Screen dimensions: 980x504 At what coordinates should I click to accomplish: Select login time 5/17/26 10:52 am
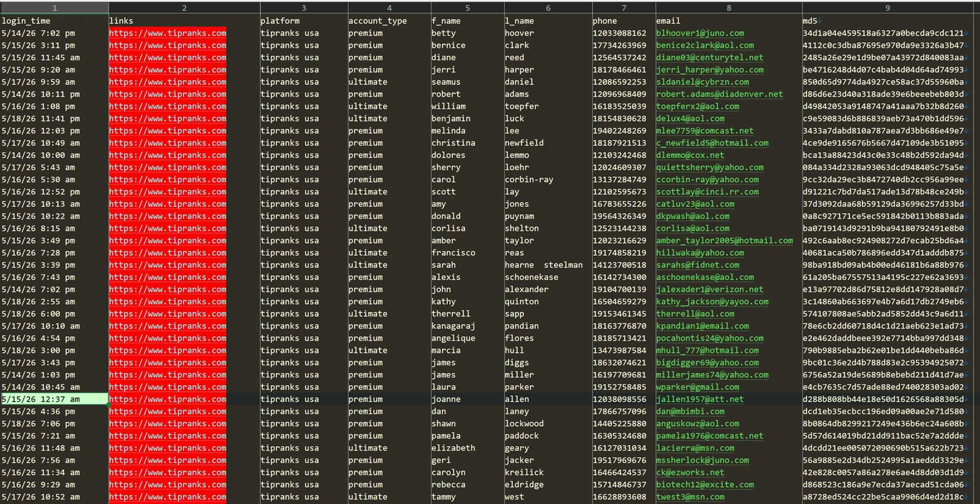pos(41,497)
